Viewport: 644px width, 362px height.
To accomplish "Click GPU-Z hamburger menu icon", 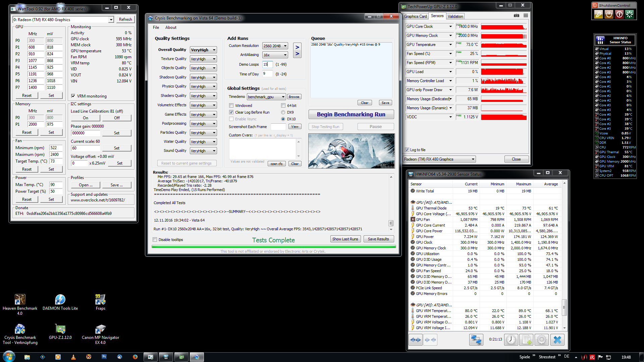I will (526, 16).
